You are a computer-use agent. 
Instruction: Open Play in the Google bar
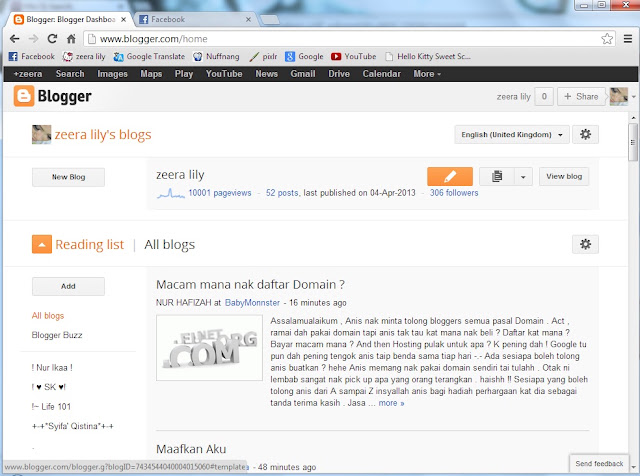(184, 74)
